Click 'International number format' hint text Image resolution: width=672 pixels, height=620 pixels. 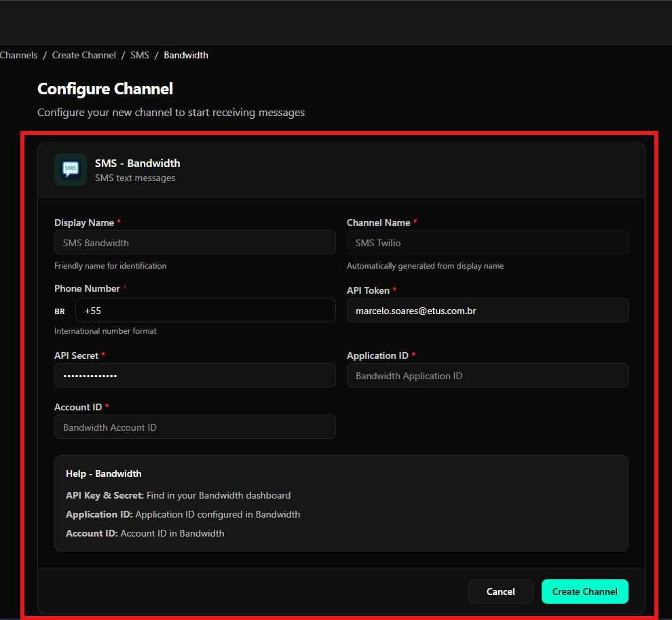pos(105,331)
